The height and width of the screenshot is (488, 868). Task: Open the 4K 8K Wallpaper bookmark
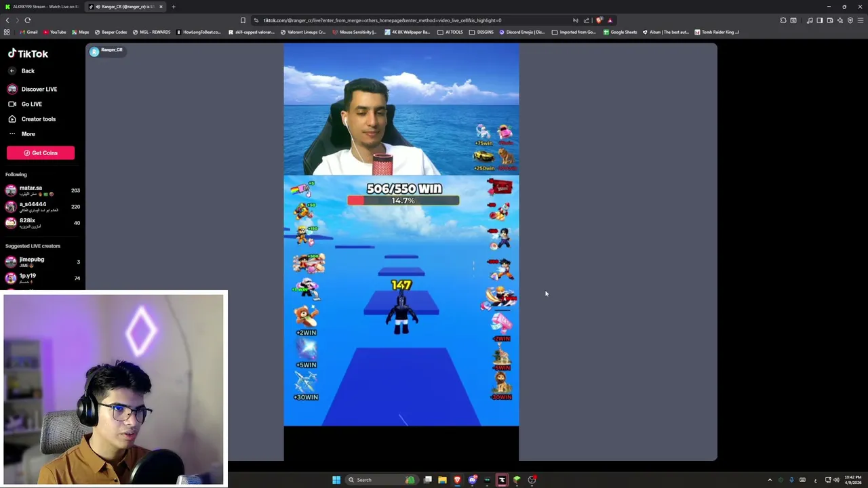pos(407,32)
